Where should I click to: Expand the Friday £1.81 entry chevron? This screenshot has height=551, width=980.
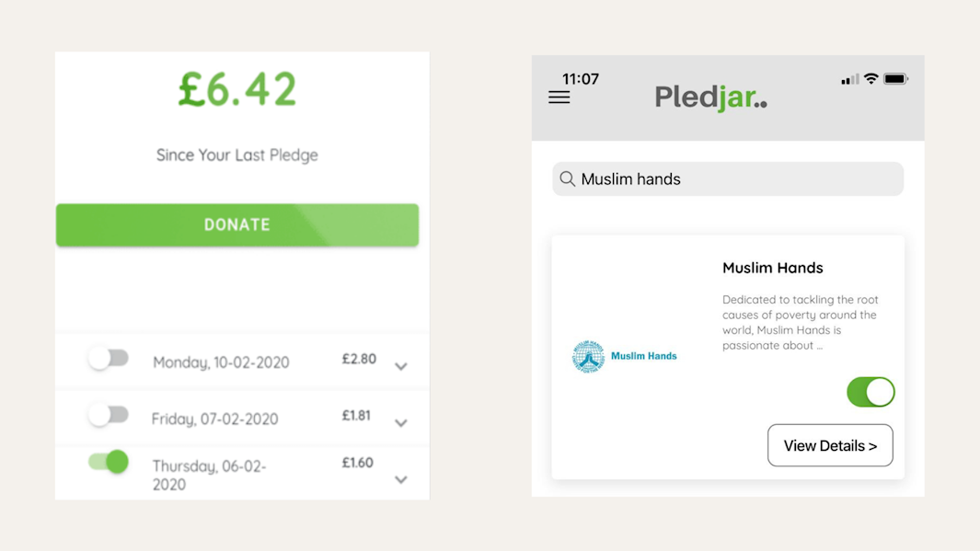coord(401,423)
